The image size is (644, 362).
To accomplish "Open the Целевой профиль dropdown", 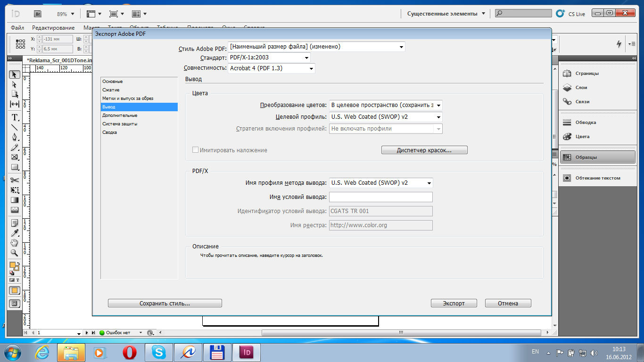I will (386, 117).
